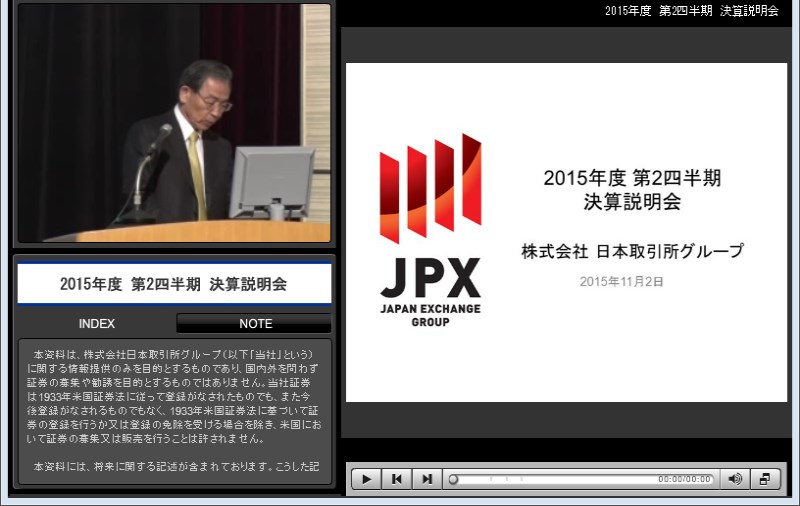The width and height of the screenshot is (800, 506).
Task: Toggle the window layout switch icon
Action: pyautogui.click(x=765, y=479)
